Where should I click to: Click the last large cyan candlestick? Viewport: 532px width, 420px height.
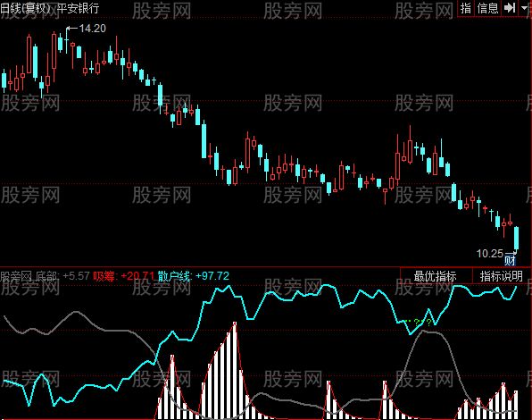(x=517, y=239)
